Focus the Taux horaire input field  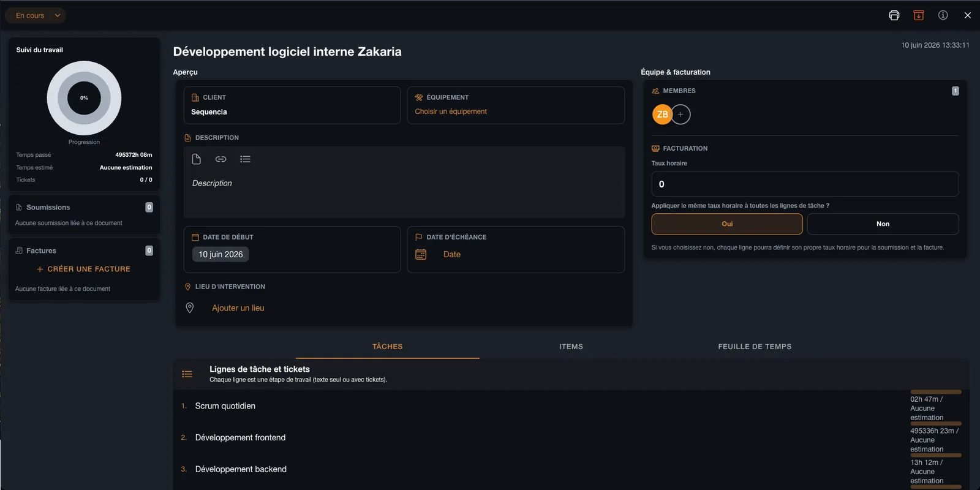[805, 184]
